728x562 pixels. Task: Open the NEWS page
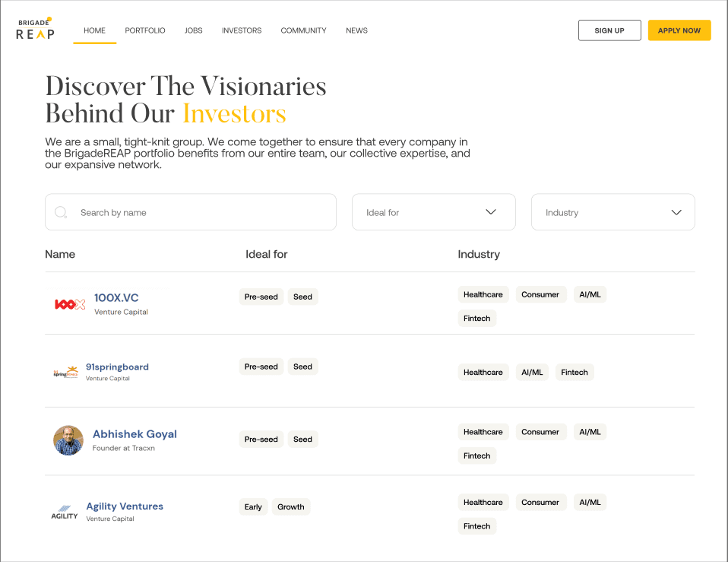356,30
